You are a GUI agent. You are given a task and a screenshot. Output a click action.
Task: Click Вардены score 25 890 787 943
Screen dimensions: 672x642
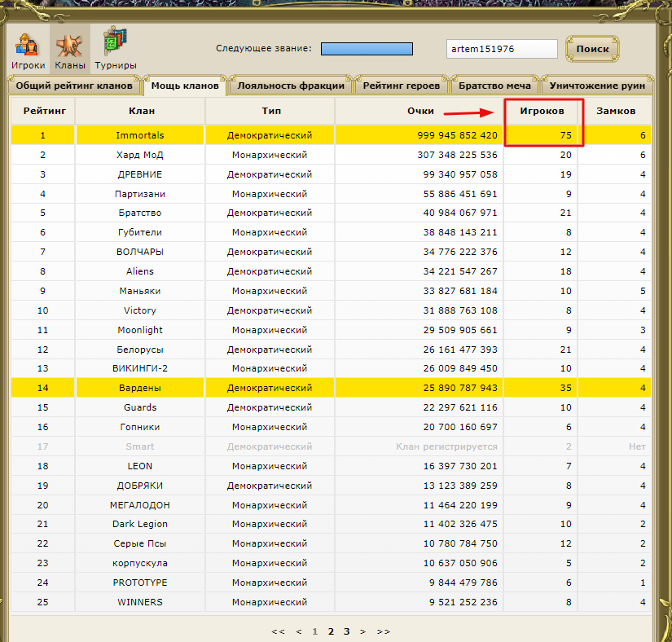click(x=460, y=389)
